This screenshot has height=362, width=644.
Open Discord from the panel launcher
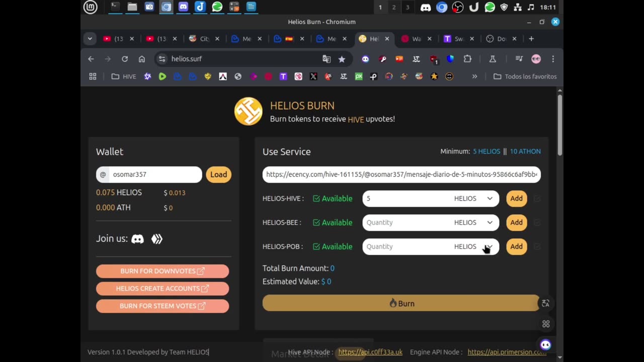183,7
